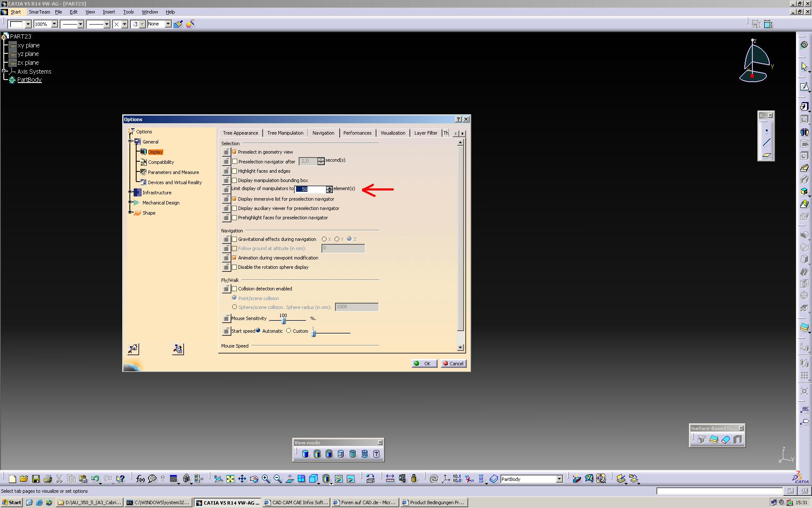Click the Fly mode airplane icon
The height and width of the screenshot is (508, 812).
pyautogui.click(x=218, y=479)
